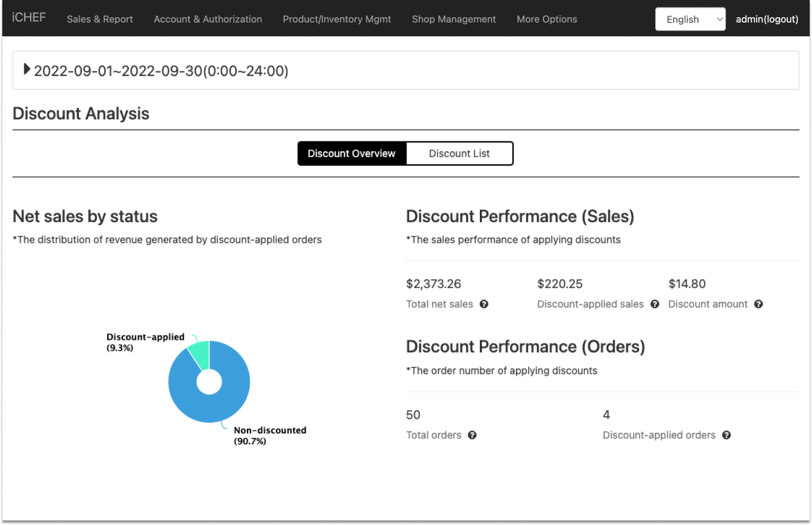Click help icon beside Discount-applied sales

(x=655, y=304)
